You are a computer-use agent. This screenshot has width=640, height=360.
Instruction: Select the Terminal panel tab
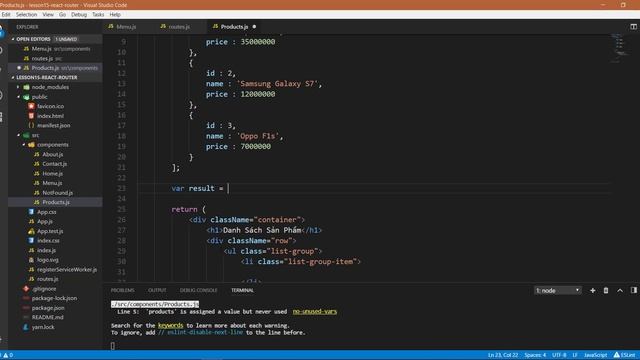pyautogui.click(x=242, y=290)
